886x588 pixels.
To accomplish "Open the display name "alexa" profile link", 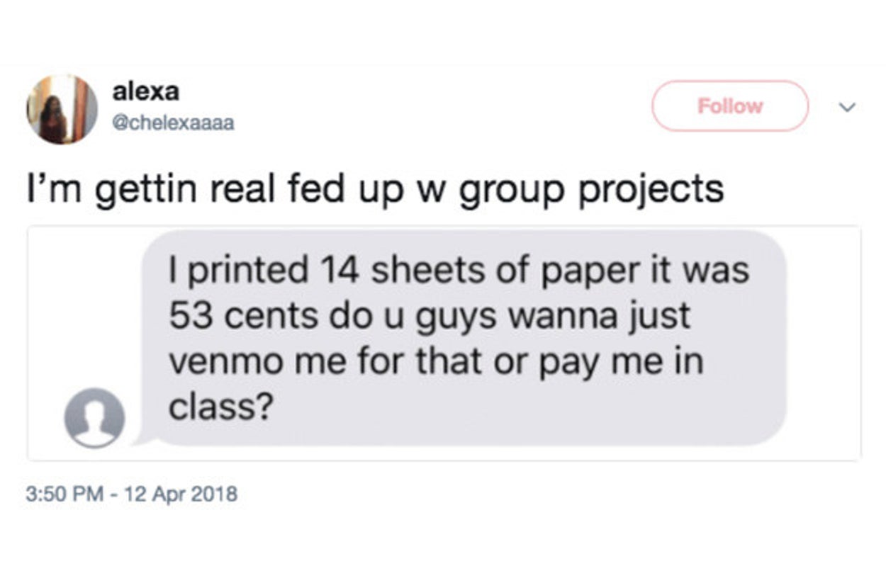I will 146,92.
